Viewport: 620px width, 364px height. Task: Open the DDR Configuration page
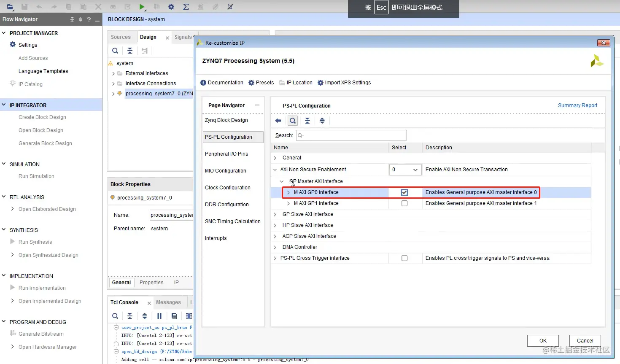[x=227, y=205]
